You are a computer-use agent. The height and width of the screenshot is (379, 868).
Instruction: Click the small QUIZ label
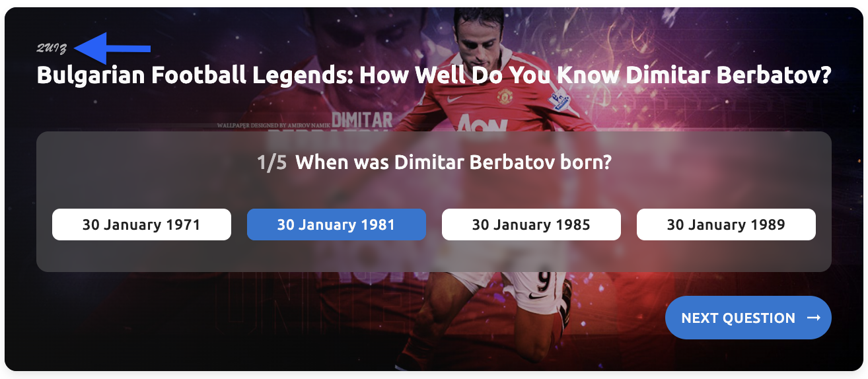point(52,48)
